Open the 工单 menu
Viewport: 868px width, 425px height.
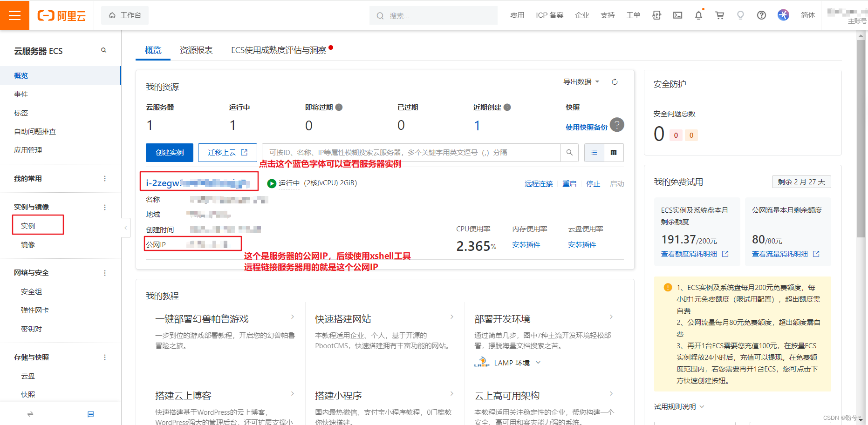(x=633, y=15)
